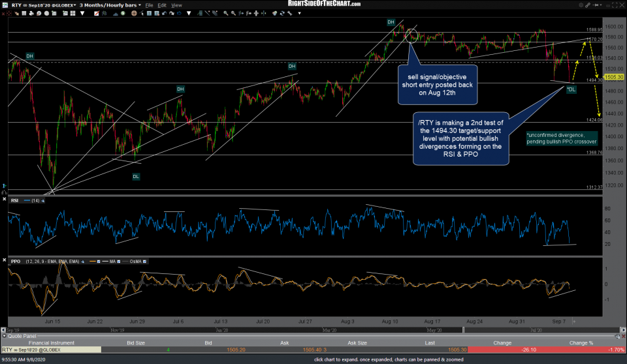Close the RSI indicator panel
The width and height of the screenshot is (627, 364).
(4, 200)
